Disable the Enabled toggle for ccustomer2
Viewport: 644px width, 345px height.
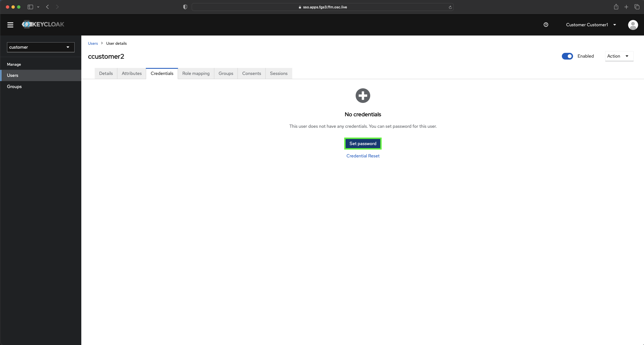coord(567,56)
